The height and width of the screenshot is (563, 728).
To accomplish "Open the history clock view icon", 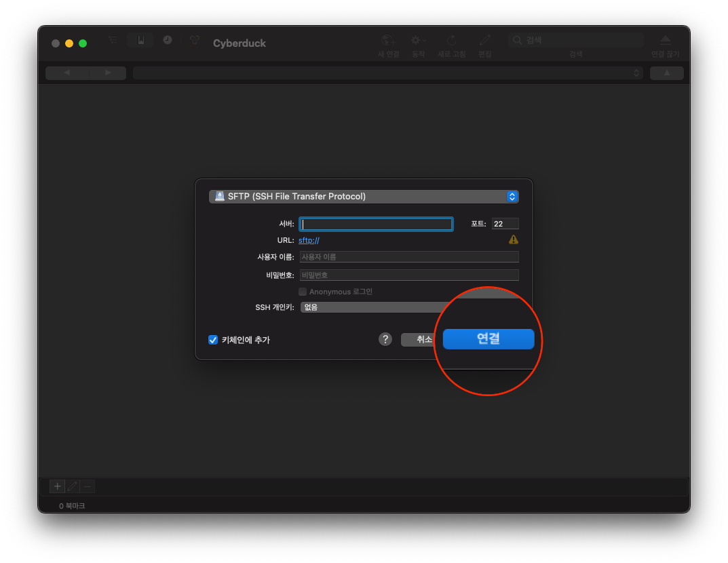I will point(168,41).
